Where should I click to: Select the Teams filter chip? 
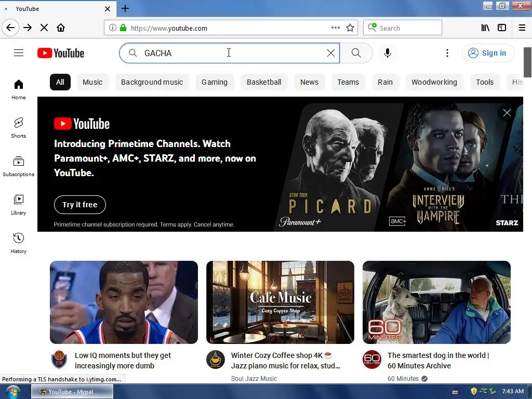[x=348, y=82]
